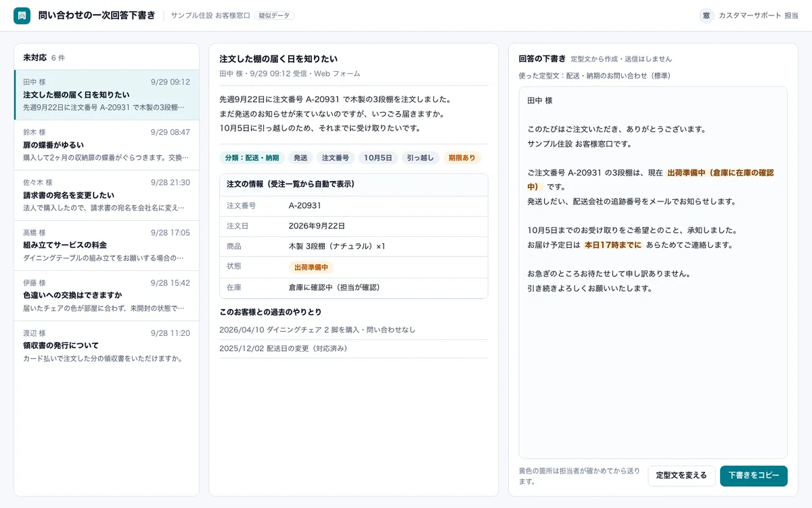Open 渡辺 様 inquiry 領収書の発行について
This screenshot has width=812, height=508.
click(x=106, y=345)
